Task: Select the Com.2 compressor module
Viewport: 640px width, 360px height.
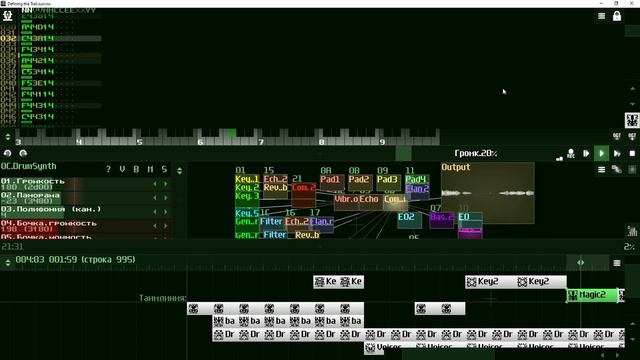Action: click(x=304, y=194)
